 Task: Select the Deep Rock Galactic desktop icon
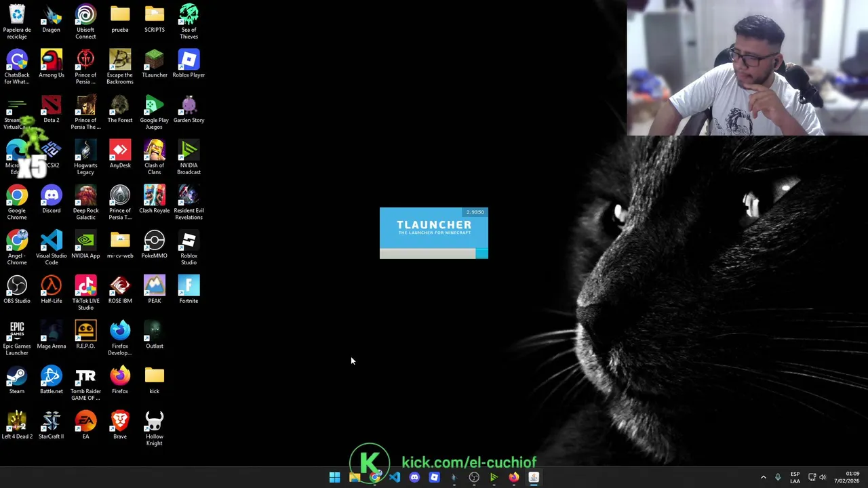(x=85, y=203)
